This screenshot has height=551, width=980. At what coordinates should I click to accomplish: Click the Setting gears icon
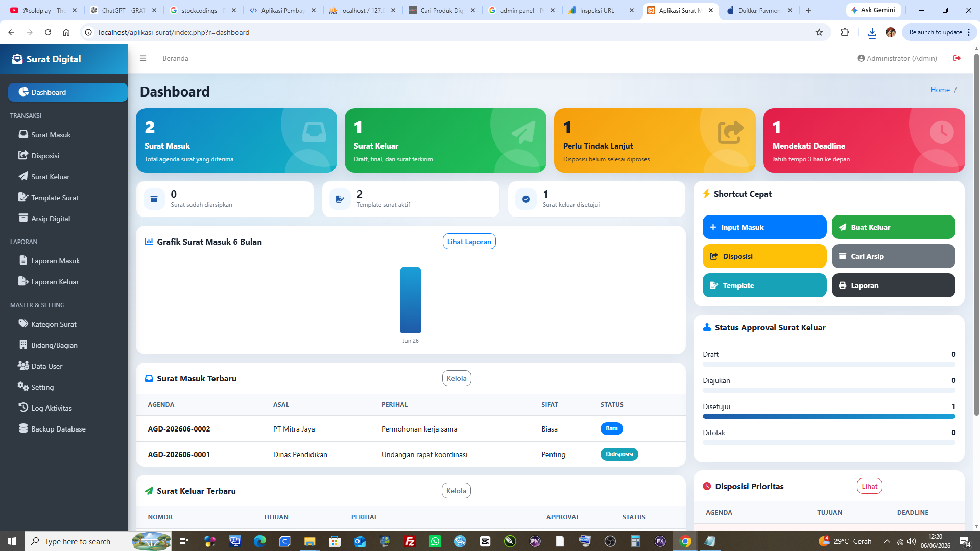23,387
